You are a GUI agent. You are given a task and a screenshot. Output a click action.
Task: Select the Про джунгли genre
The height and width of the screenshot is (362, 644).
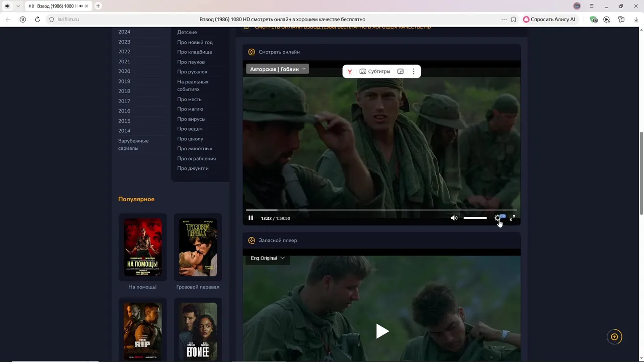coord(193,168)
